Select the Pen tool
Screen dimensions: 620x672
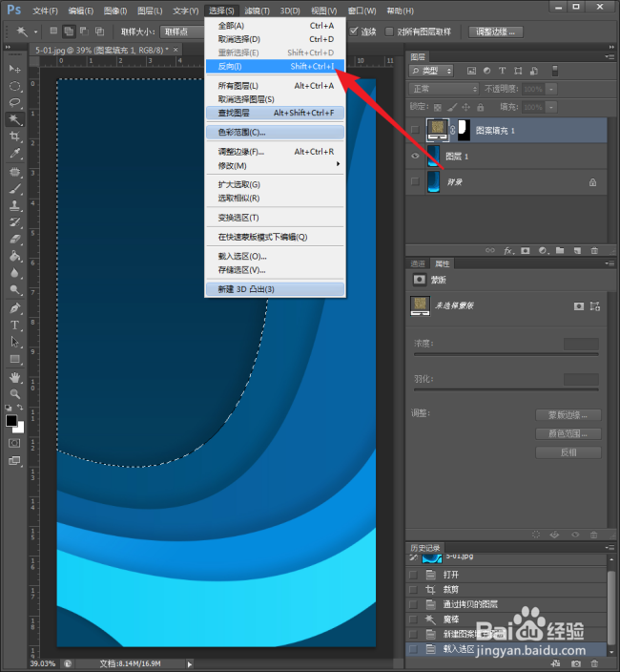point(14,308)
